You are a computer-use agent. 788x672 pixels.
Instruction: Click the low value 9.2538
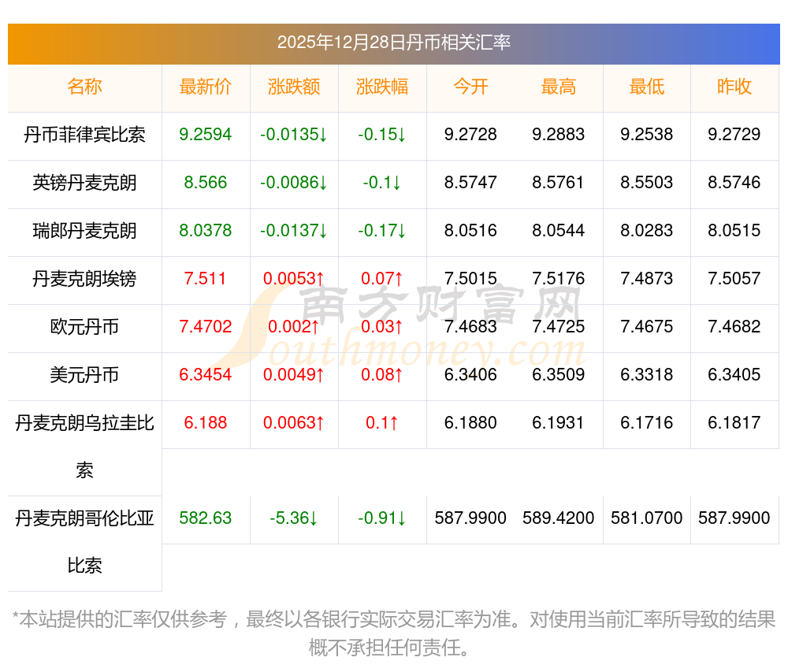coord(647,135)
